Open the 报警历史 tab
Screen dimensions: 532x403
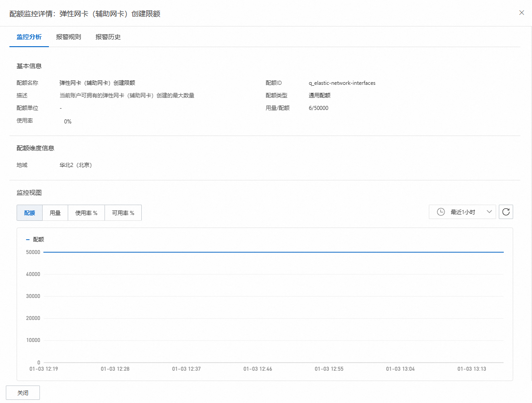coord(108,37)
